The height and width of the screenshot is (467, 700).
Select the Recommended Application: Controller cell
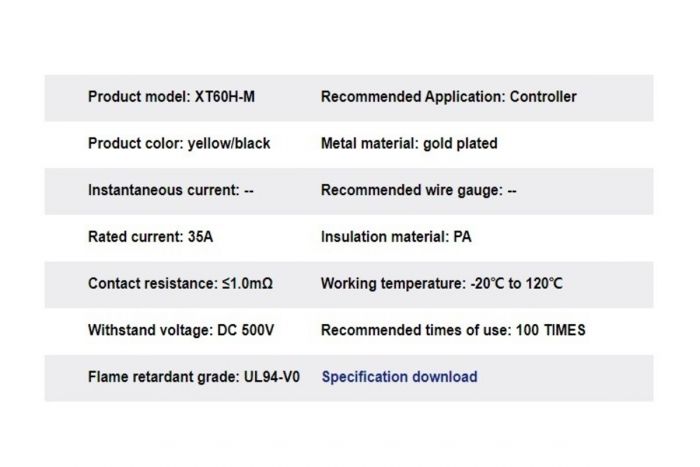coord(449,96)
